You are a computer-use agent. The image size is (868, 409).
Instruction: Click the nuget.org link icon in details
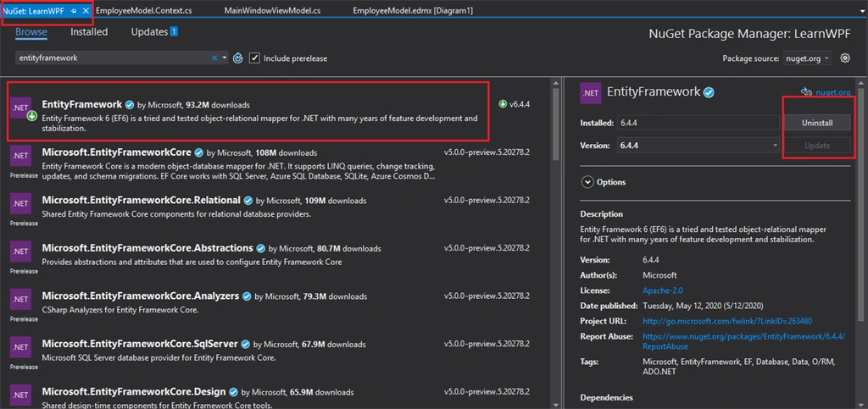[806, 92]
